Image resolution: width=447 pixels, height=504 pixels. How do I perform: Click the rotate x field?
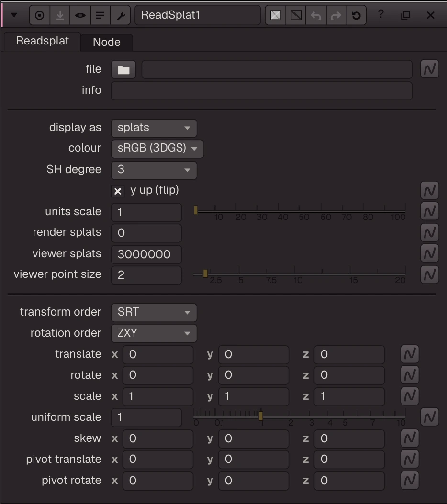(x=157, y=375)
